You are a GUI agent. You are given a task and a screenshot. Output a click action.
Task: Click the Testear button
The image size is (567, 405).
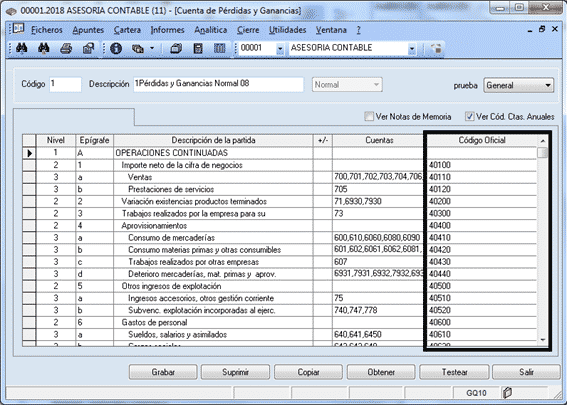pos(455,372)
